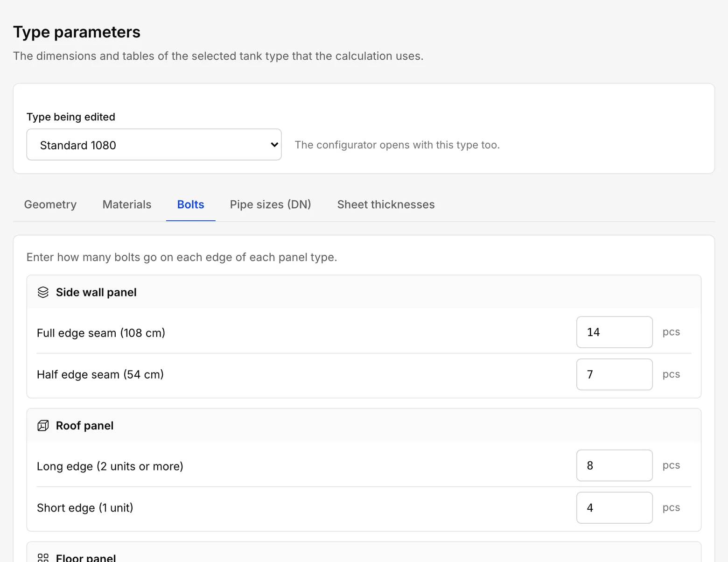This screenshot has height=562, width=728.
Task: Select the Bolts tab
Action: (191, 204)
